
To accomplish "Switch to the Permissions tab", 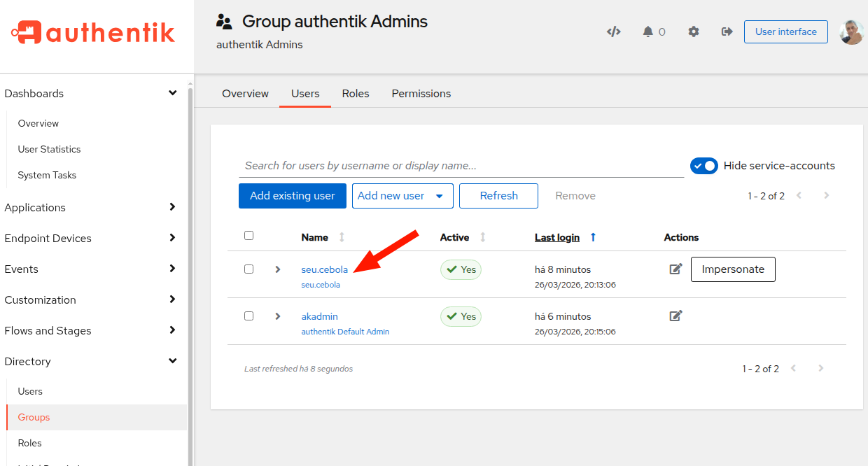I will (421, 93).
